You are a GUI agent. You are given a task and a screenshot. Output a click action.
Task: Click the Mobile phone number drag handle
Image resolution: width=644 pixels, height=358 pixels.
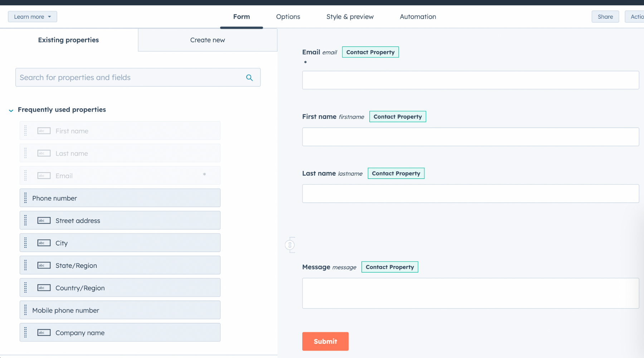(x=25, y=310)
